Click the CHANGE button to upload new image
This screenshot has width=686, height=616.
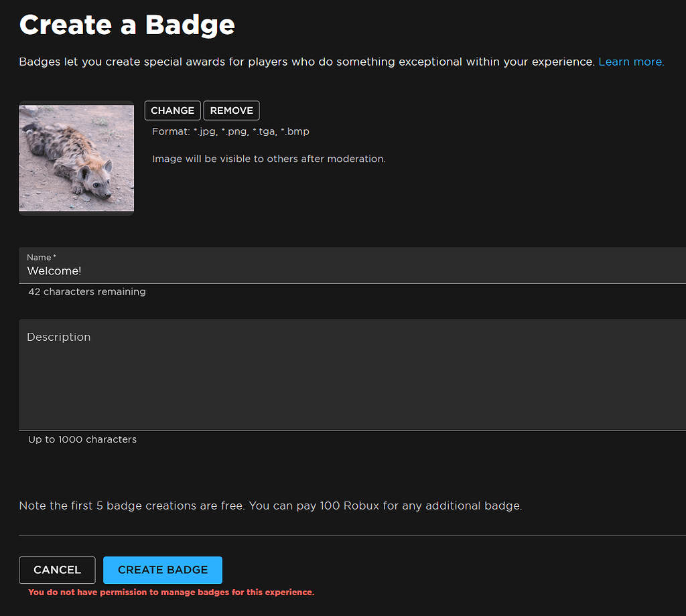pyautogui.click(x=172, y=110)
